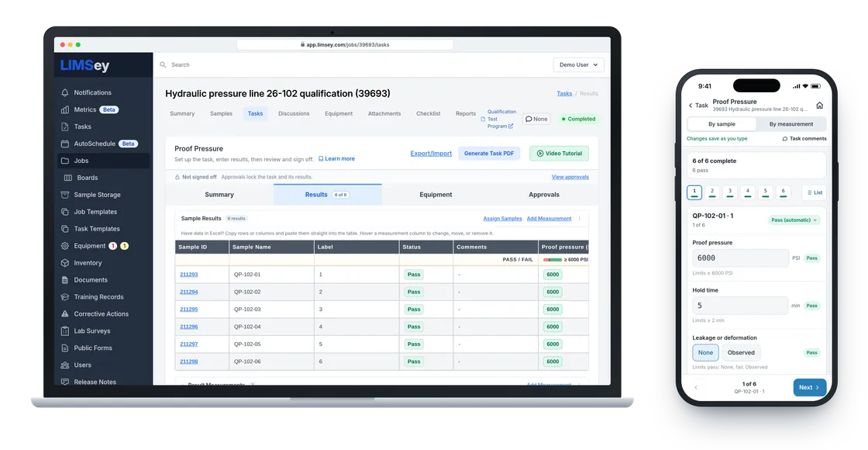Open the List view on phone
868x450 pixels.
(815, 192)
